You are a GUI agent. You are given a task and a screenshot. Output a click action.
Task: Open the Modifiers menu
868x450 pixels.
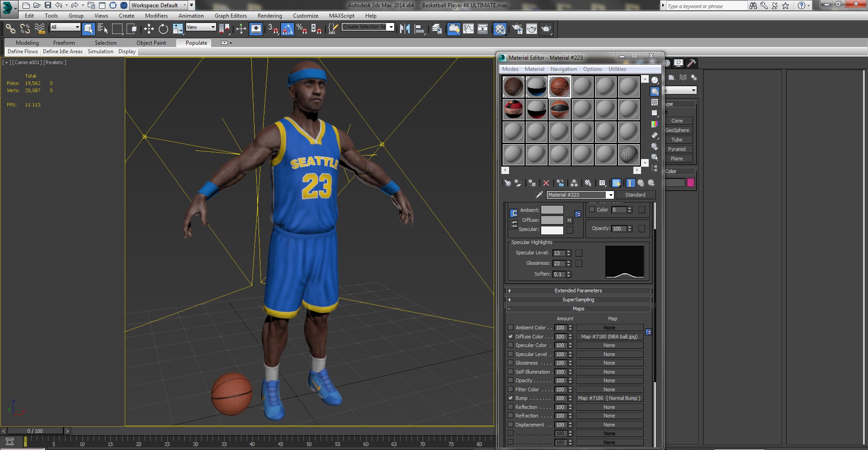156,16
